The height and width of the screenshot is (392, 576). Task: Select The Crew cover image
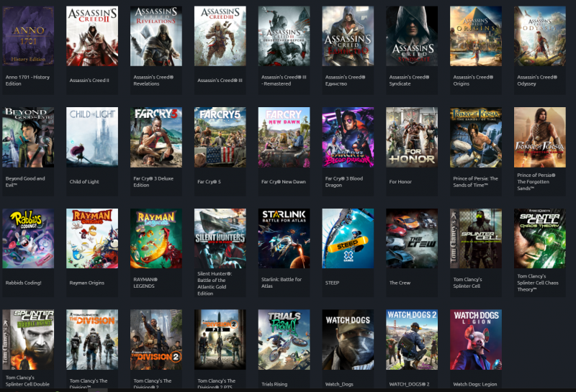[x=412, y=239]
